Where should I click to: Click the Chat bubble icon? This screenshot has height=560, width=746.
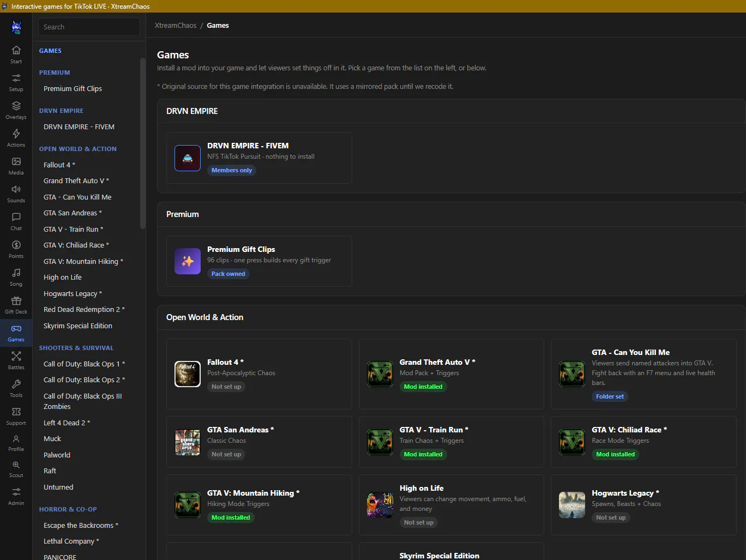point(16,217)
